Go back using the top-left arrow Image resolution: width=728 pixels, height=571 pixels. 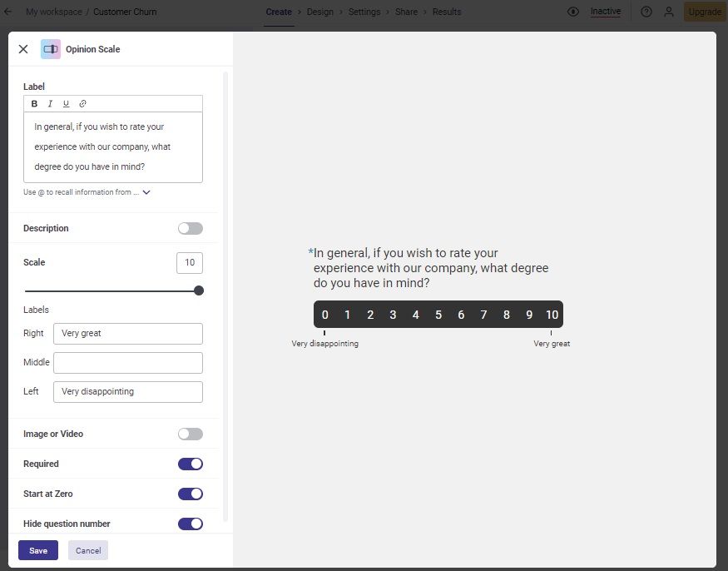[x=7, y=12]
